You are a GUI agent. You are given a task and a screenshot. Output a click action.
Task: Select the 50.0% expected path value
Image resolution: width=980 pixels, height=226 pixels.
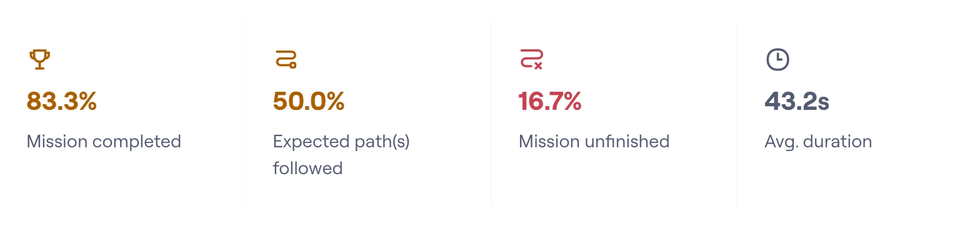click(x=309, y=101)
